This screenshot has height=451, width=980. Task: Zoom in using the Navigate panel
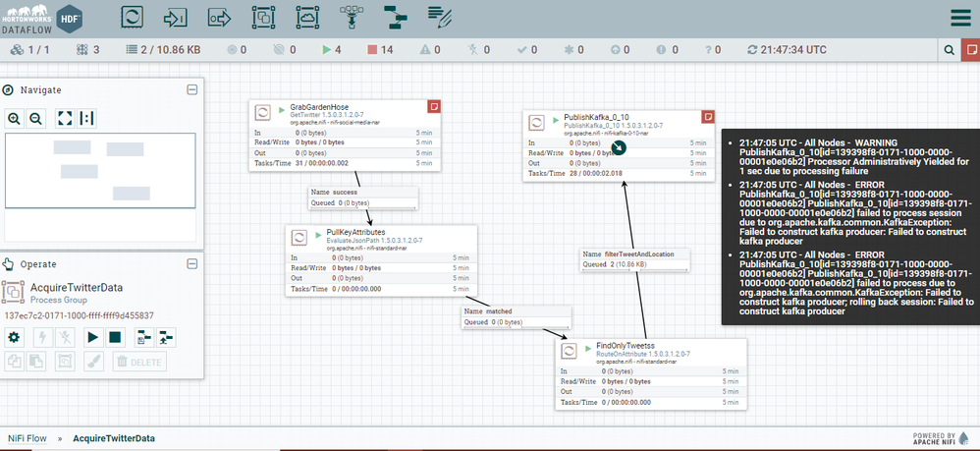[x=15, y=118]
